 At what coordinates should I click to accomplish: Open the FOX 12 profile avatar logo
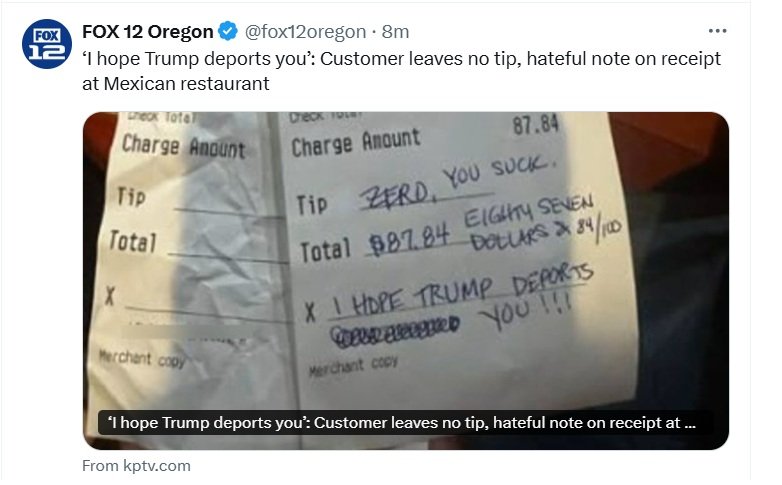(46, 43)
